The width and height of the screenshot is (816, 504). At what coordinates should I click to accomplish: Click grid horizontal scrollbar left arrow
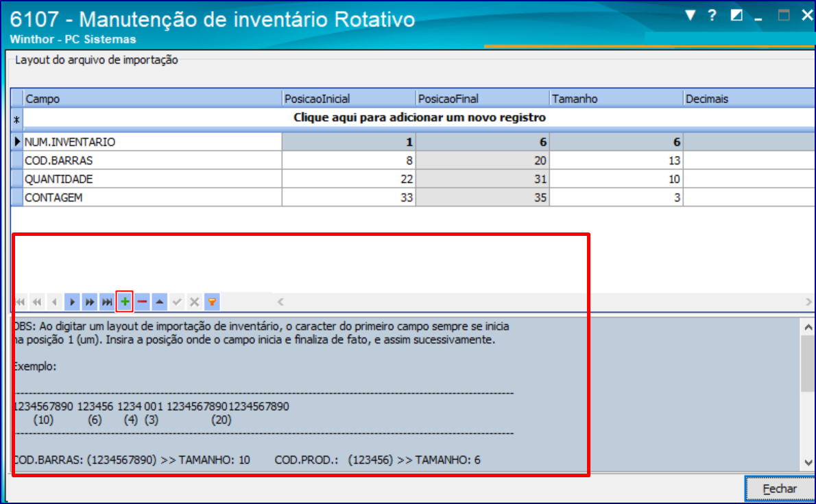pos(280,302)
